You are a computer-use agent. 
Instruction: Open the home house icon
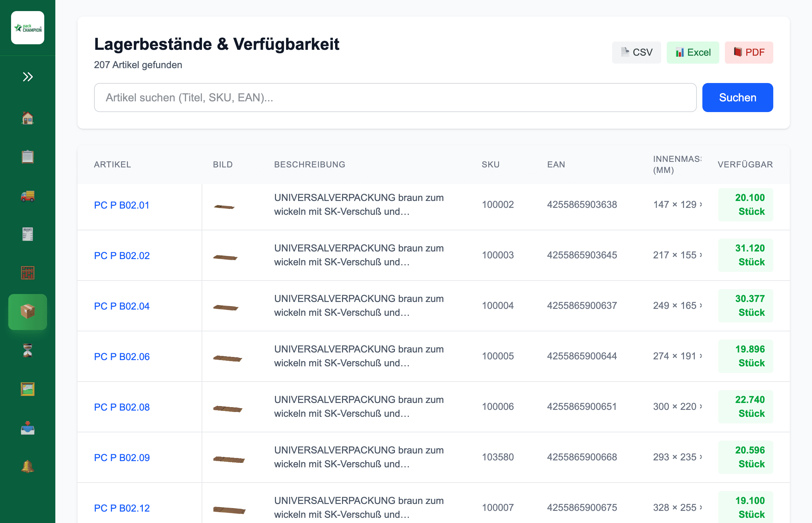pos(28,118)
